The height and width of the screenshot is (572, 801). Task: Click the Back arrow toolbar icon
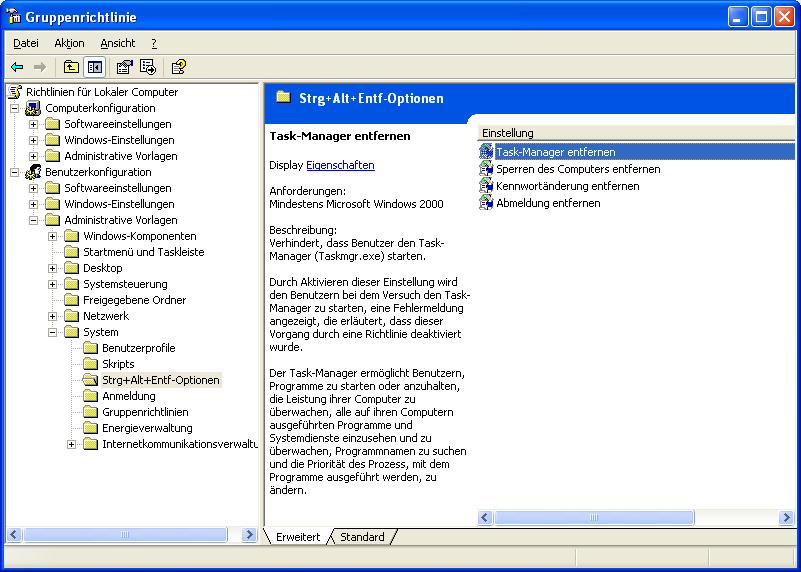[x=17, y=67]
